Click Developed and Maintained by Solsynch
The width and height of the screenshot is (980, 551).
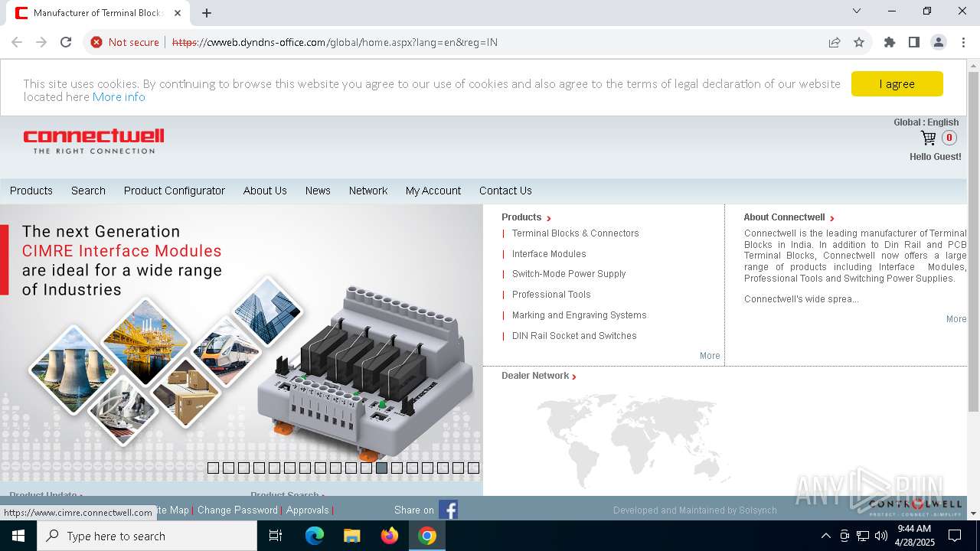tap(695, 510)
